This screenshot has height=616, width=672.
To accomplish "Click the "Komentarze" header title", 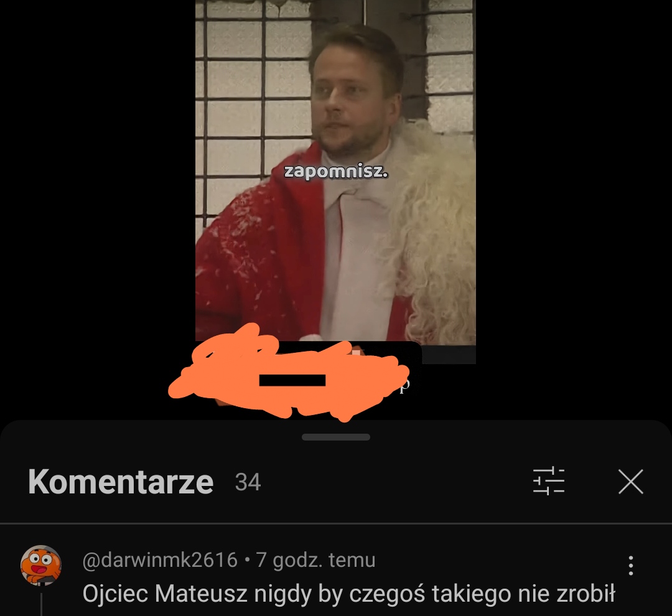I will click(x=121, y=482).
